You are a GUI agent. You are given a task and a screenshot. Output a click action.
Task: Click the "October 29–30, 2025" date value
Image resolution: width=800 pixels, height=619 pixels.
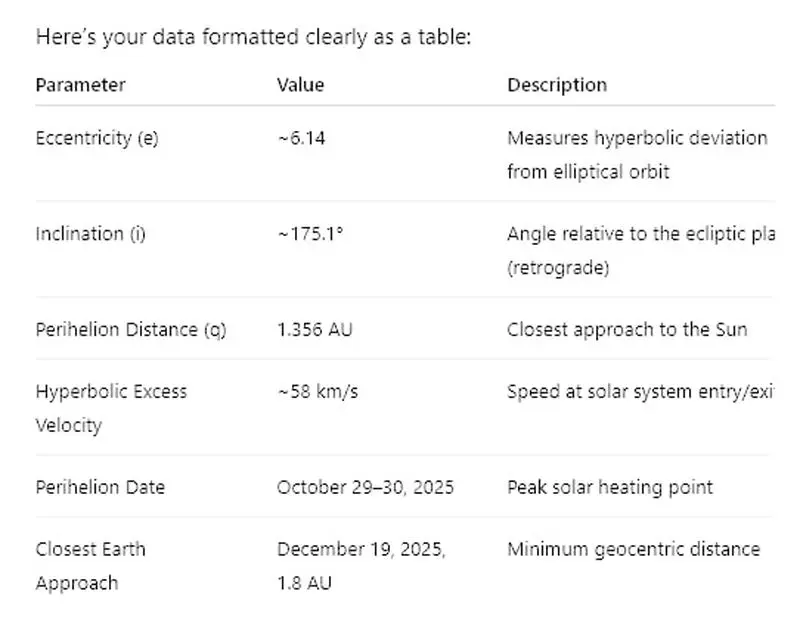point(365,487)
